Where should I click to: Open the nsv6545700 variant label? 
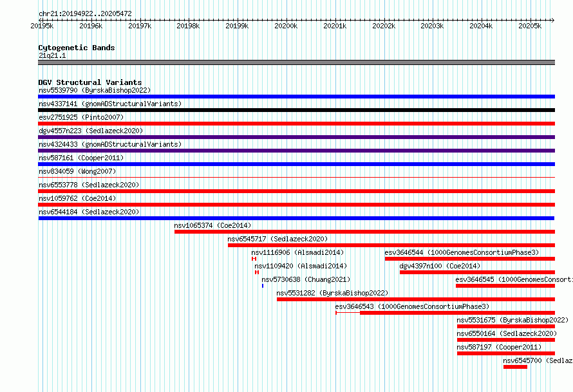tap(538, 360)
